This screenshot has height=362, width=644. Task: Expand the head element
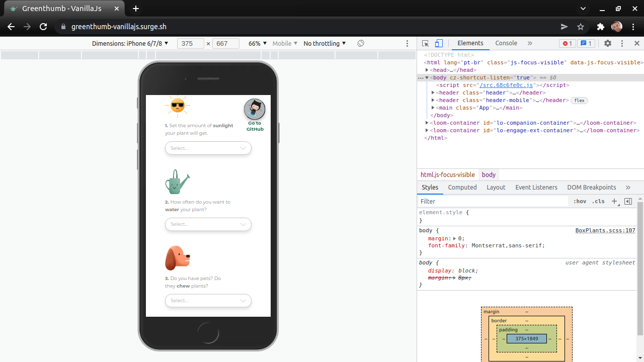427,70
